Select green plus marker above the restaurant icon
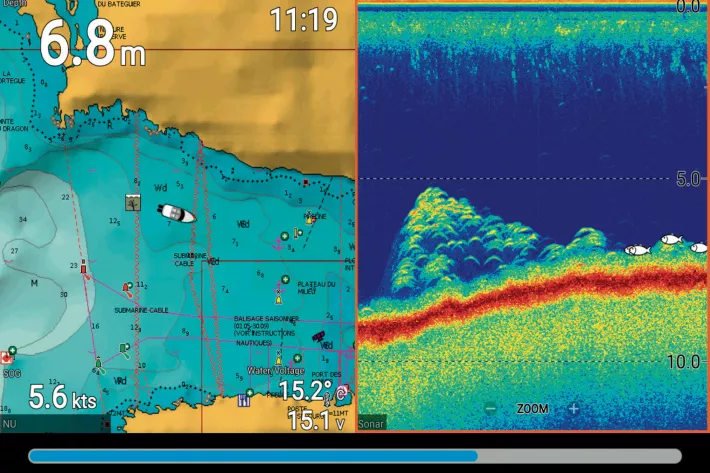 [249, 392]
